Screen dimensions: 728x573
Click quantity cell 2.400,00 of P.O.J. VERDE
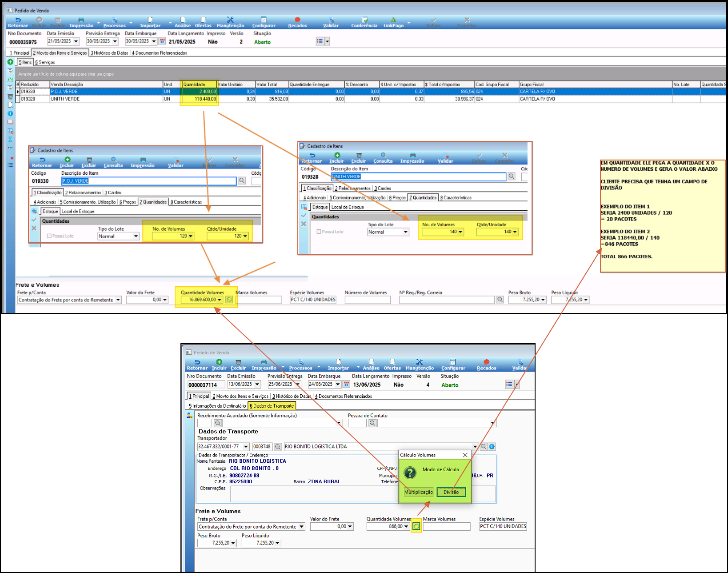199,92
